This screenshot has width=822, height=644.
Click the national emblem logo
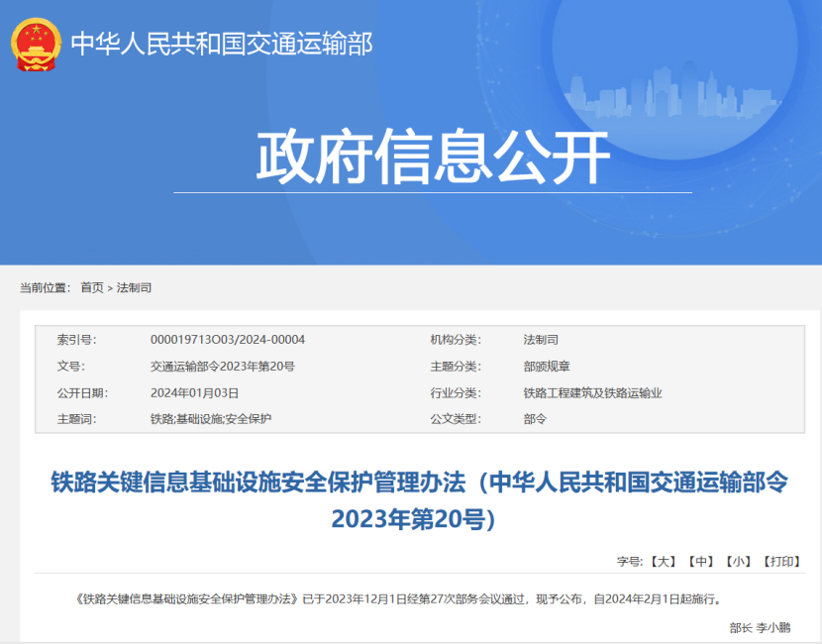36,44
